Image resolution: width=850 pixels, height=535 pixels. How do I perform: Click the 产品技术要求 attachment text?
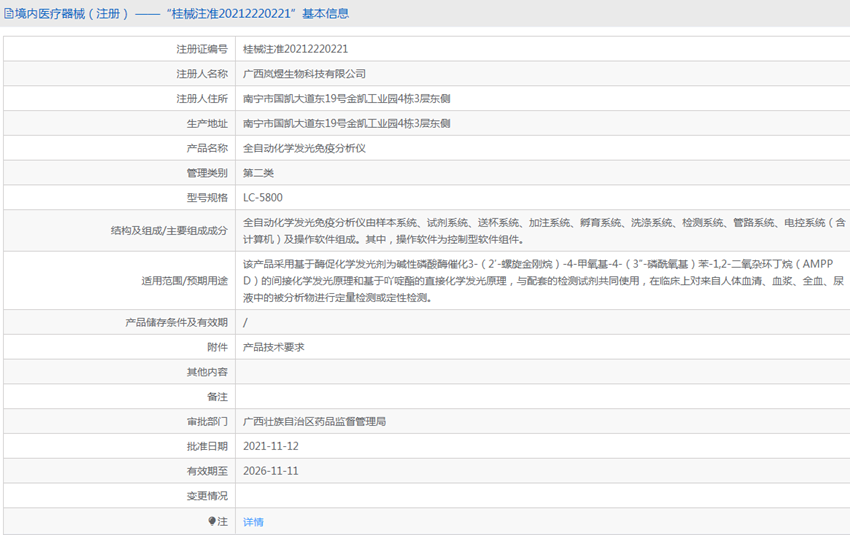[274, 347]
